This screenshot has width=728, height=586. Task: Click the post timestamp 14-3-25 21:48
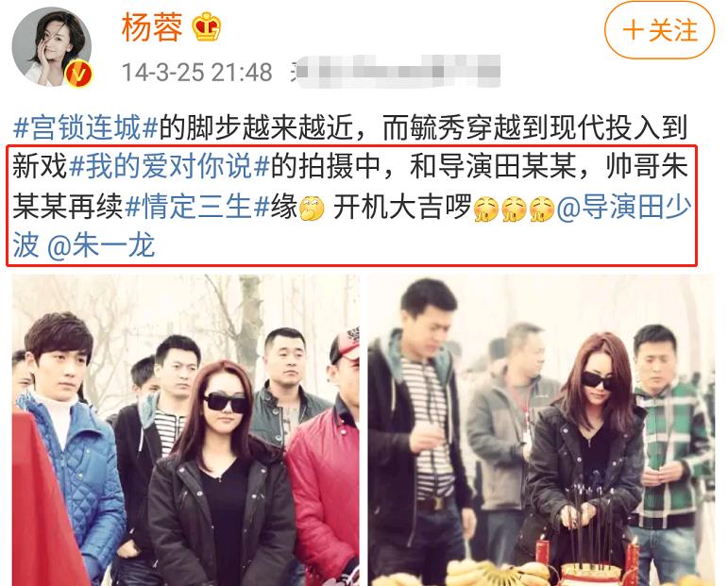tap(196, 73)
